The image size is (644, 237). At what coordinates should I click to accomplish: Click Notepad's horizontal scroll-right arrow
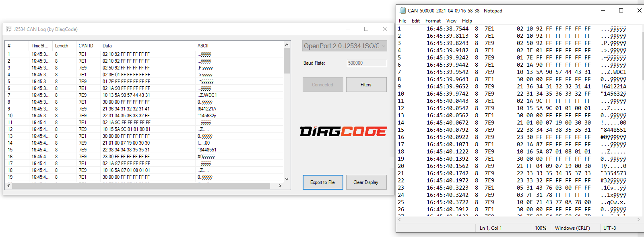(x=639, y=220)
